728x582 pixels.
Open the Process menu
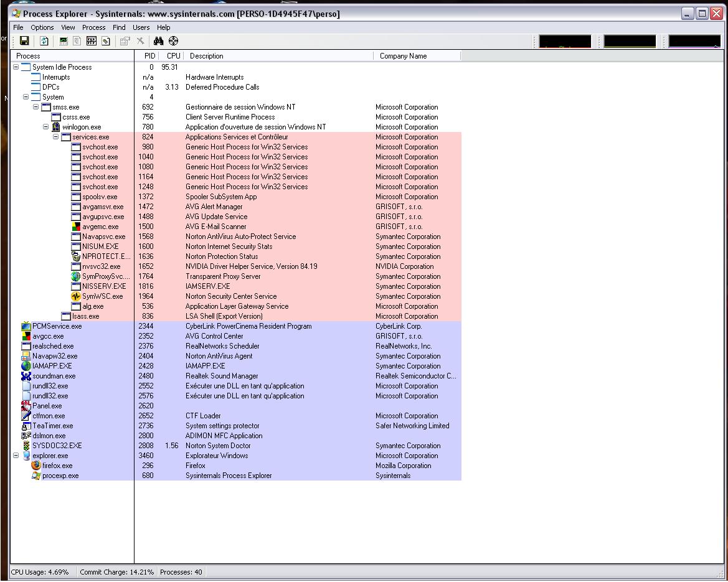point(94,28)
